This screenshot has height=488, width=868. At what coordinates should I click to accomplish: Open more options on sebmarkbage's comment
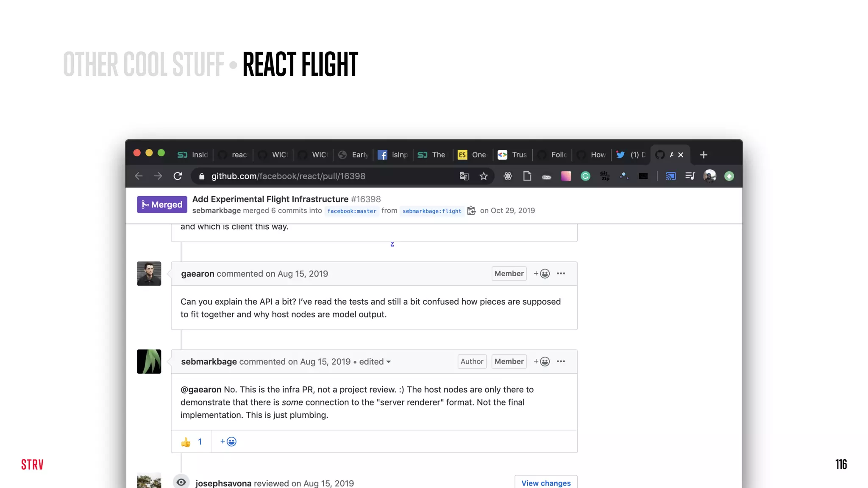[x=561, y=361]
